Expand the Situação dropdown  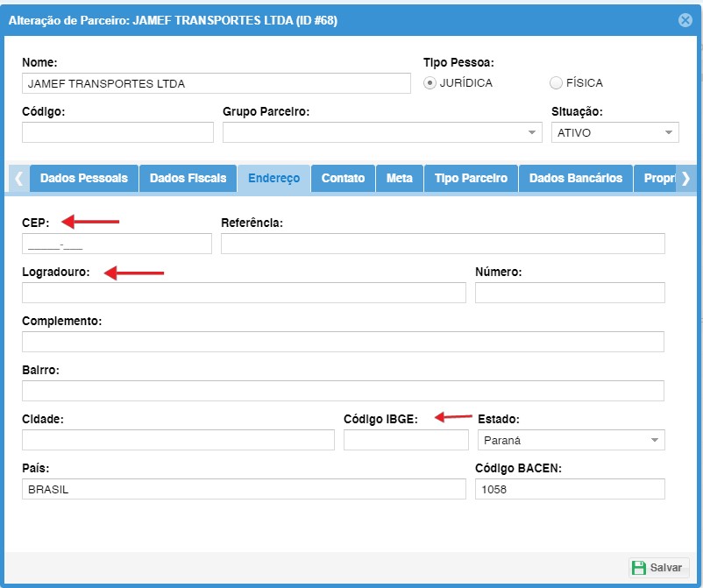click(x=615, y=132)
